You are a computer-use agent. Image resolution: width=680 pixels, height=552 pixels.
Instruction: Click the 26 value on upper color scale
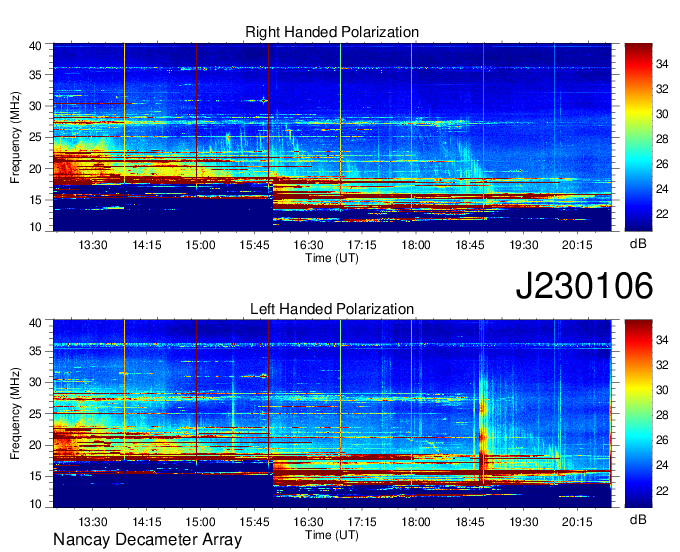662,164
